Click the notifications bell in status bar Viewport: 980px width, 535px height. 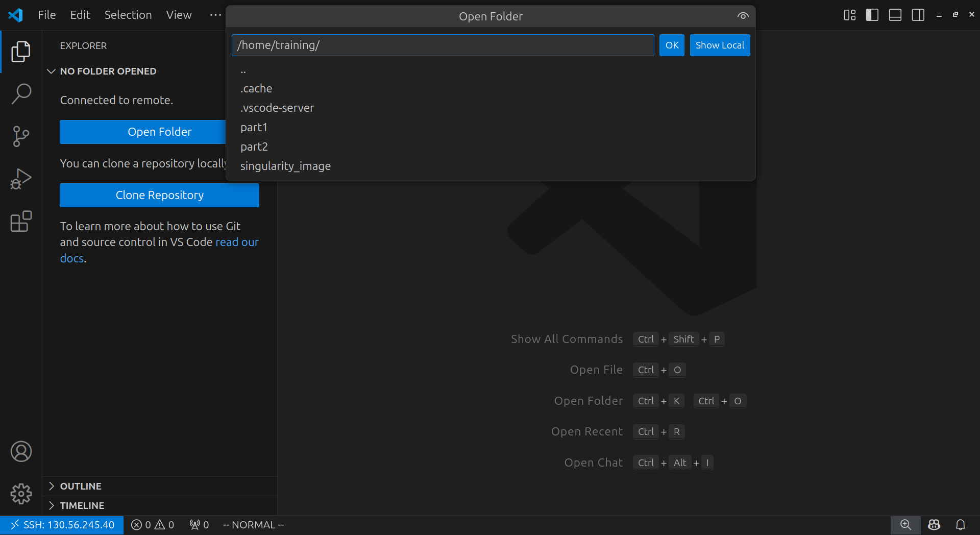[x=960, y=525]
